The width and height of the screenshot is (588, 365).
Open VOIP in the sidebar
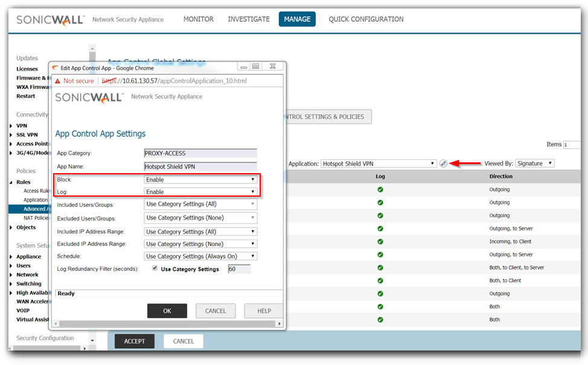pos(23,310)
